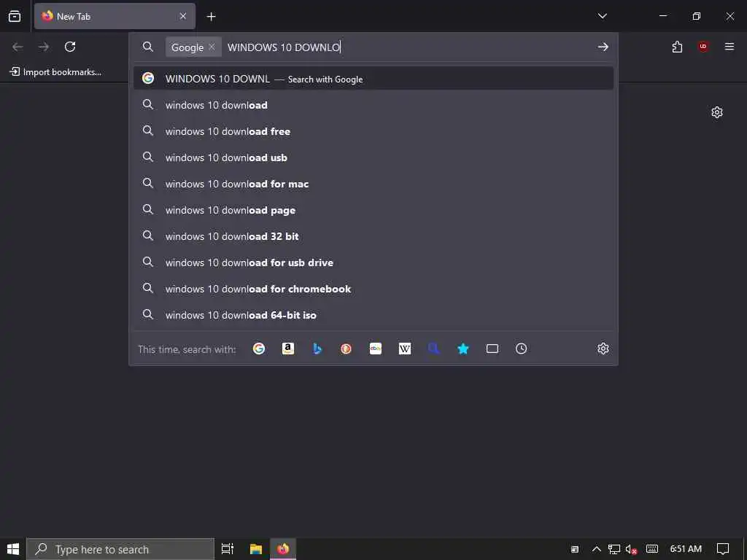
Task: Click the Go arrow in address bar
Action: [603, 47]
